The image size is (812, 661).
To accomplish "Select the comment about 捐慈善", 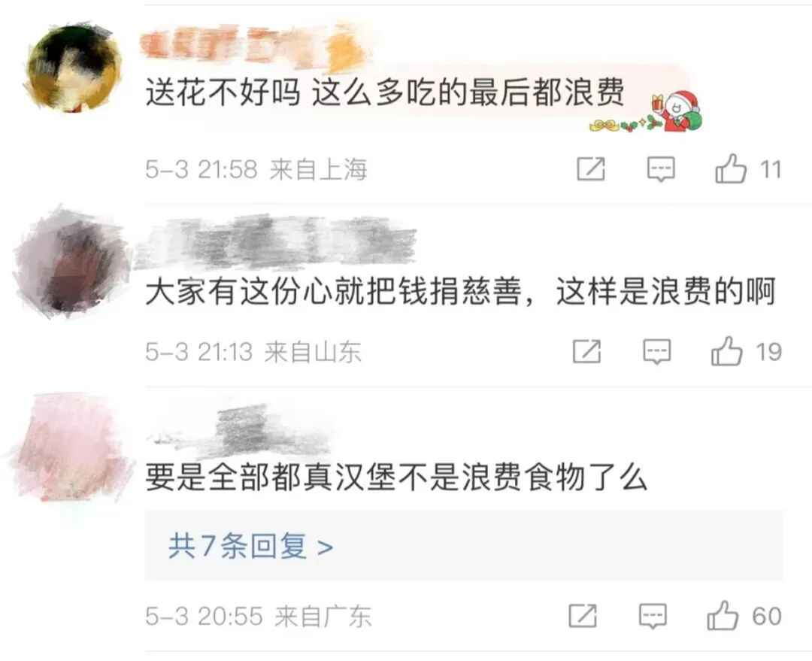I will pos(460,291).
